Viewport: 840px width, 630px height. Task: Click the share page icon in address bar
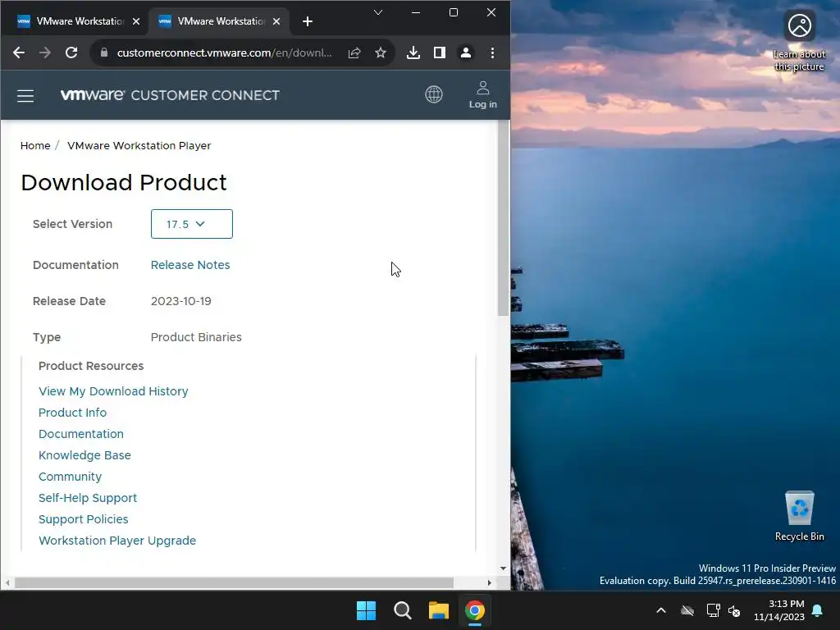[x=354, y=52]
